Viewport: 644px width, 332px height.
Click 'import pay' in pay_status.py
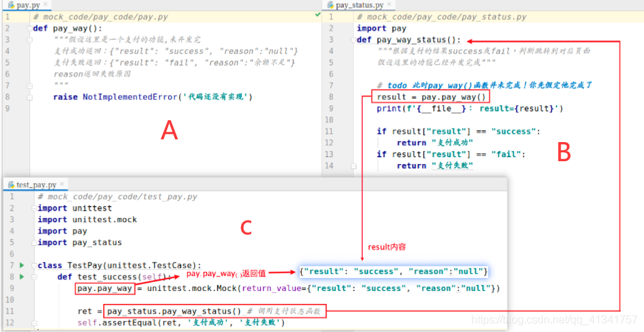click(382, 29)
